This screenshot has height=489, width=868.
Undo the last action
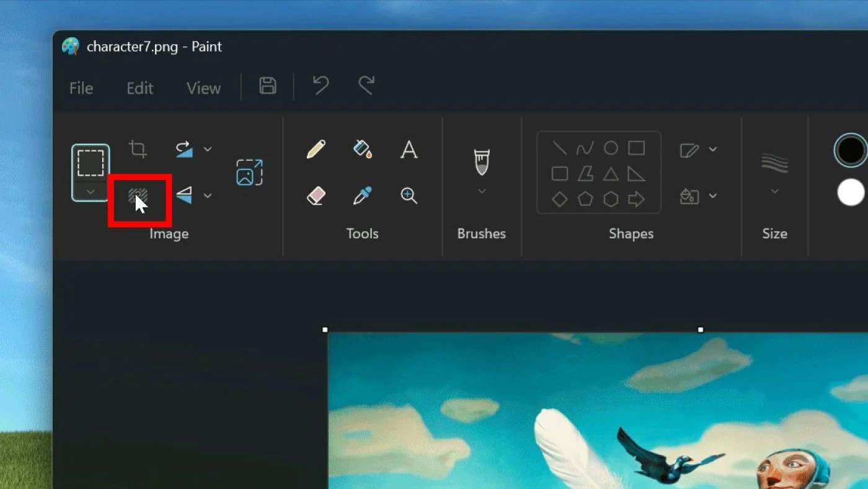320,86
